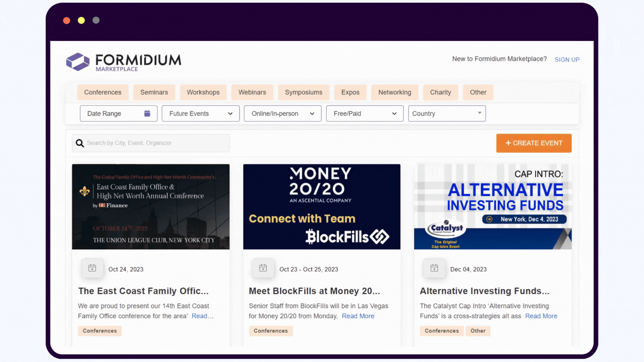Click the Conferences tag under the BlockFills event

click(x=271, y=331)
